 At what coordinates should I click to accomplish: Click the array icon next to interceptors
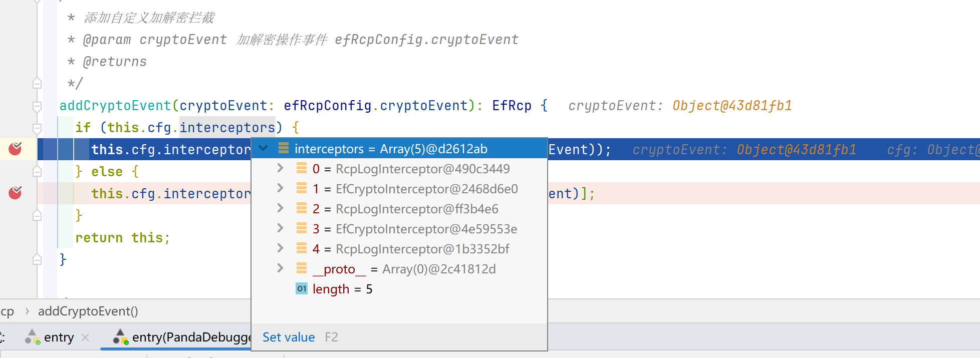[284, 148]
